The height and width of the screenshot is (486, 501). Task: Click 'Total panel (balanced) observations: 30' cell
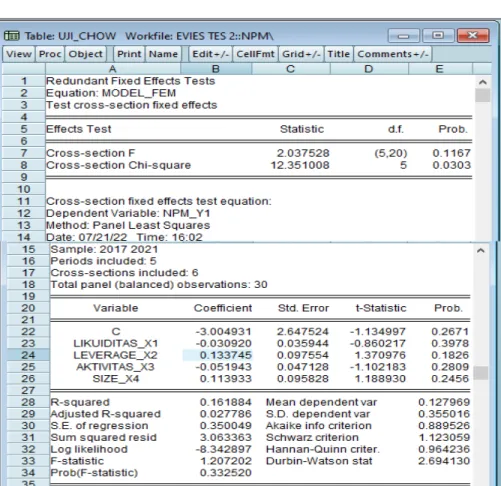[x=159, y=285]
